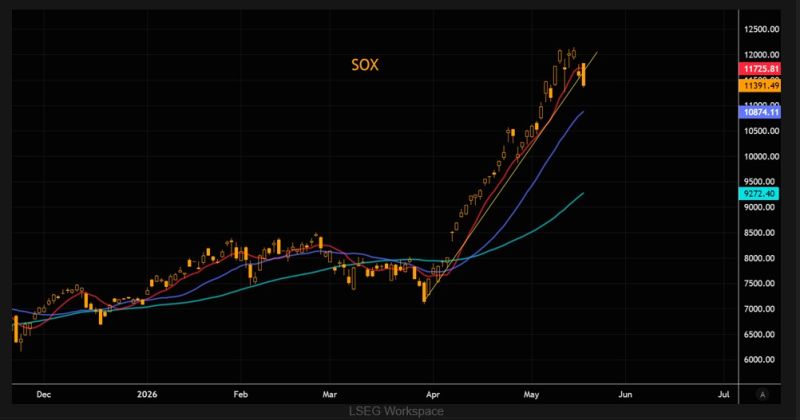Click the latest large orange down candle
Image resolution: width=800 pixels, height=420 pixels.
[x=583, y=75]
